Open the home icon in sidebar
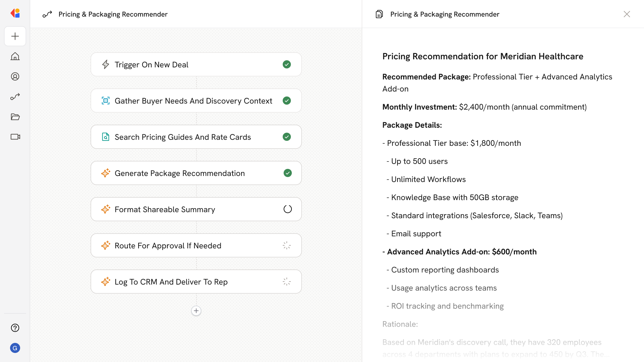This screenshot has height=362, width=644. [15, 56]
